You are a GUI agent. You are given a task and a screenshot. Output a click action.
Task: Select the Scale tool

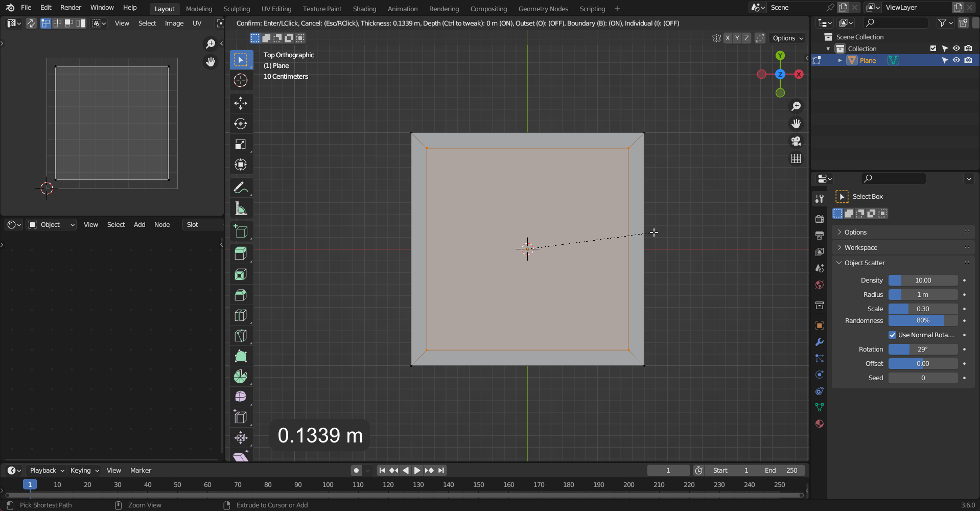click(241, 144)
